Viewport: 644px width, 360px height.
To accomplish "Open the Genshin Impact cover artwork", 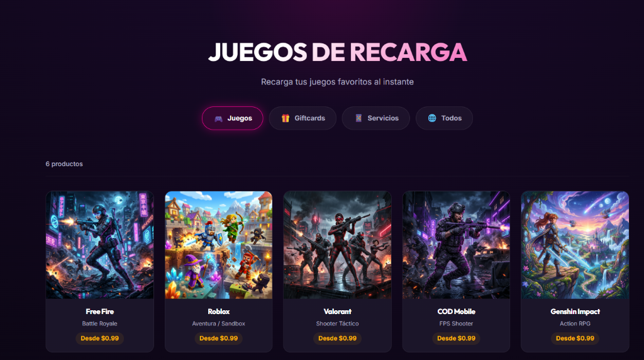I will coord(575,245).
